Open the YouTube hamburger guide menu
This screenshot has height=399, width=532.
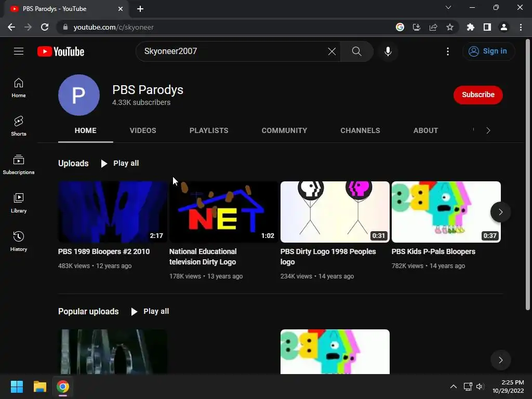click(19, 51)
